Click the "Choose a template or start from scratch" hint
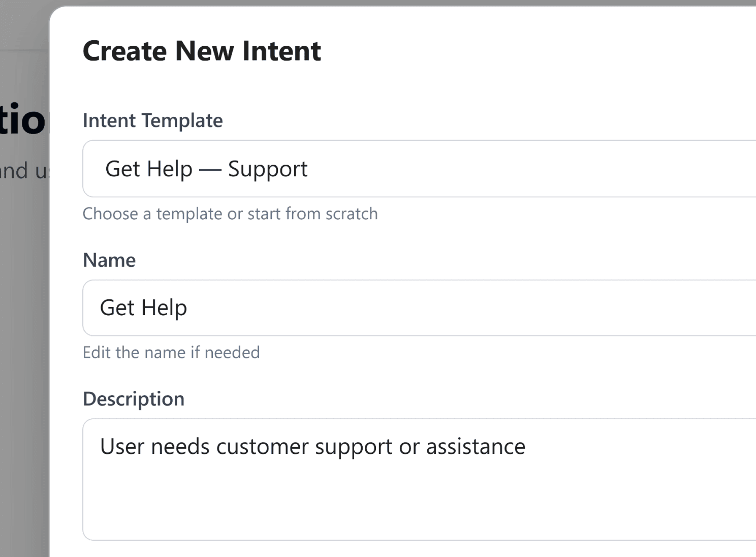Image resolution: width=756 pixels, height=557 pixels. pos(230,214)
